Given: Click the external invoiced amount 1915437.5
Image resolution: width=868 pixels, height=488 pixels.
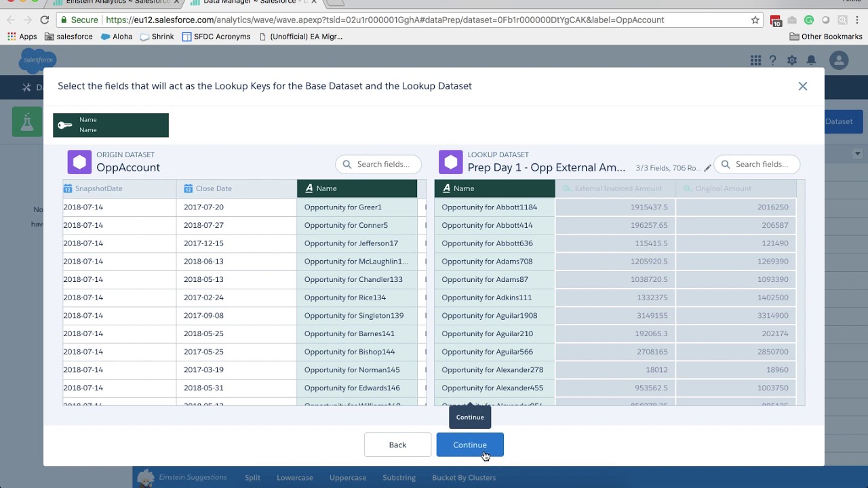Looking at the screenshot, I should (615, 207).
